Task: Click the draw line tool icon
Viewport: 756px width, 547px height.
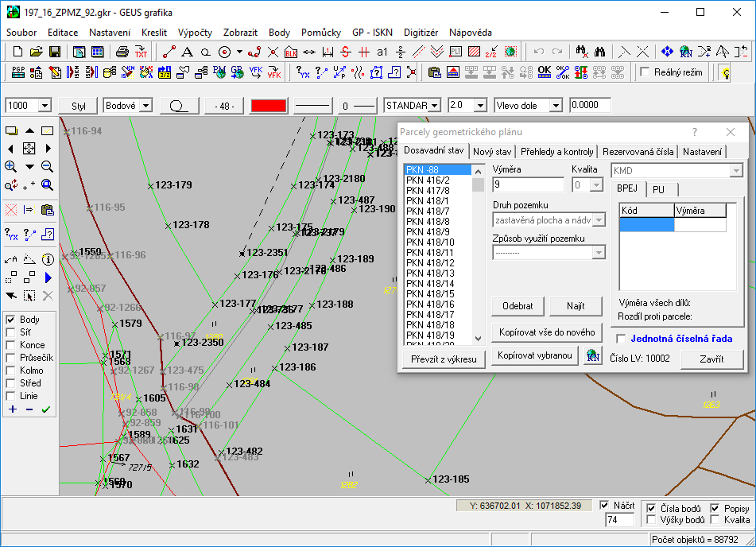Action: [169, 52]
